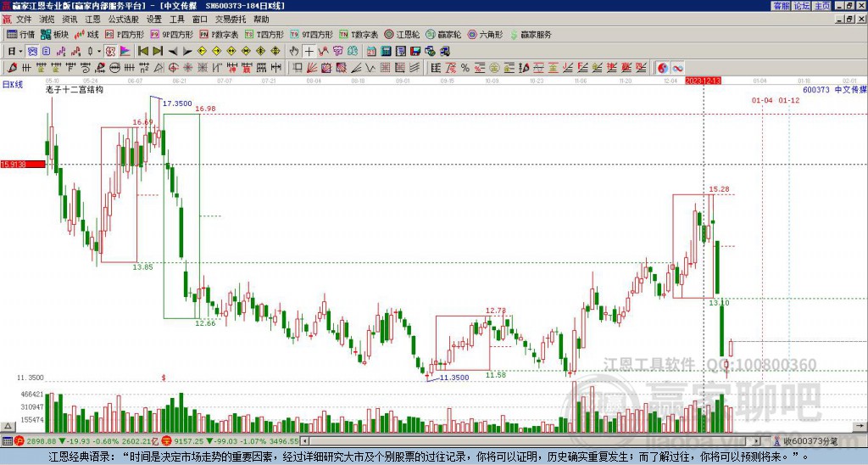Open the P四方形 tool
The height and width of the screenshot is (465, 868).
125,34
